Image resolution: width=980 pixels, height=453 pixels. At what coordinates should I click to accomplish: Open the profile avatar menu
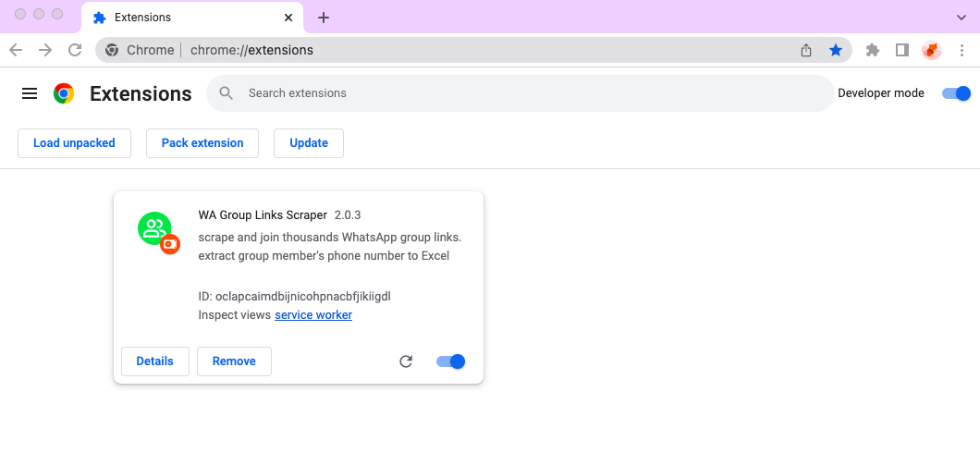click(x=932, y=50)
